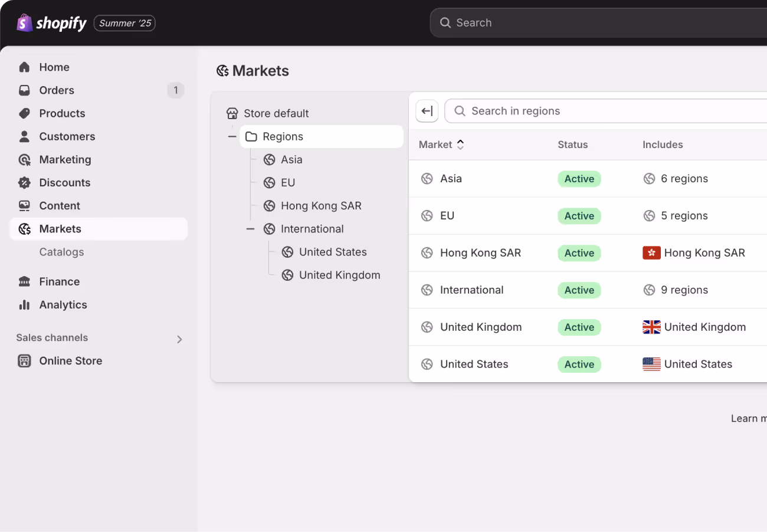Click the Markets globe icon in sidebar
The width and height of the screenshot is (767, 532).
(x=24, y=229)
